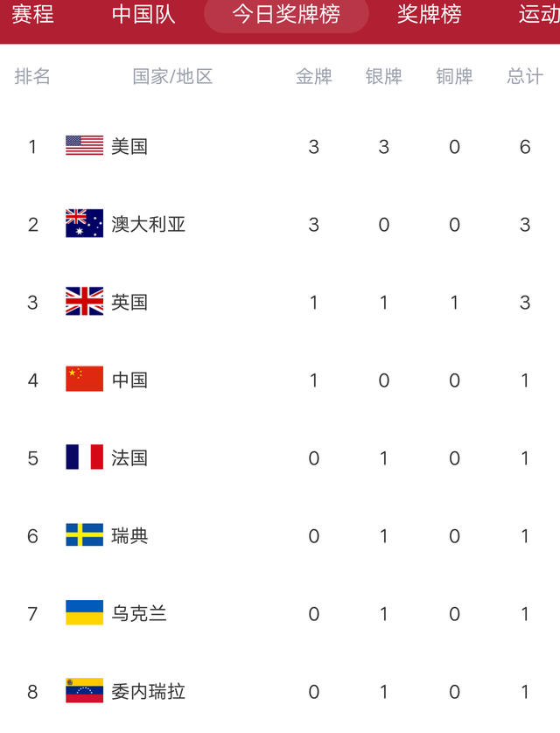Select the 委内瑞拉 country row
Viewport: 560px width, 733px height.
(280, 691)
